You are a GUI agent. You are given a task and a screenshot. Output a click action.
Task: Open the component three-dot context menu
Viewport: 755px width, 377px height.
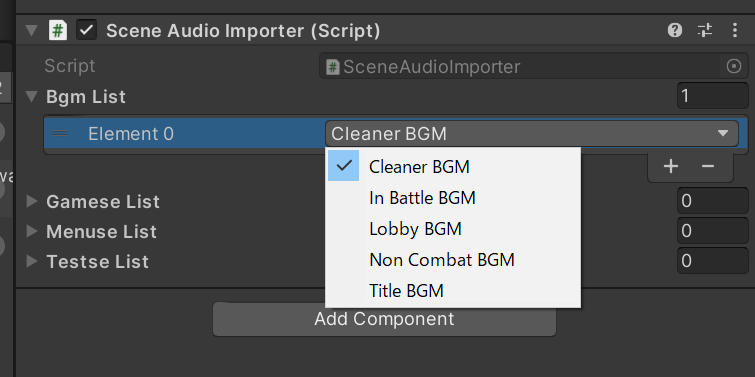point(735,30)
